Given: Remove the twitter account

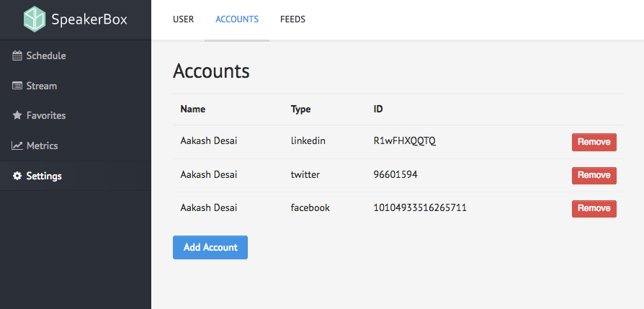Looking at the screenshot, I should click(x=594, y=175).
